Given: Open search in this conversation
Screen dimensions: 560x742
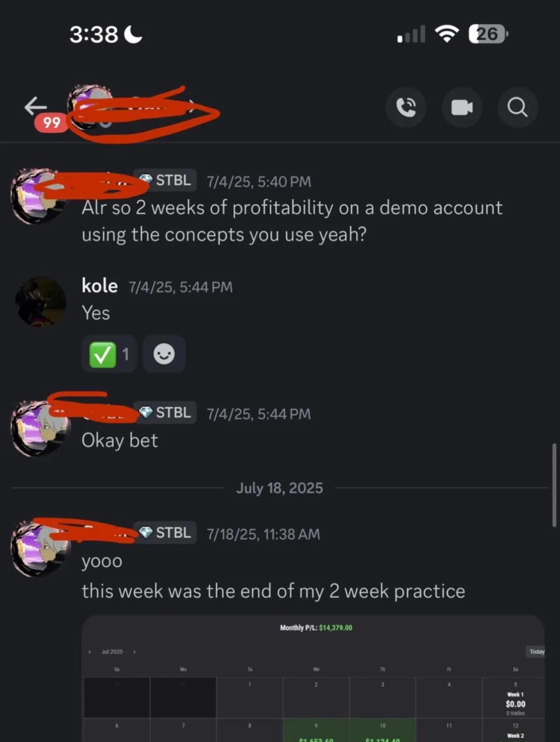Looking at the screenshot, I should (x=518, y=107).
